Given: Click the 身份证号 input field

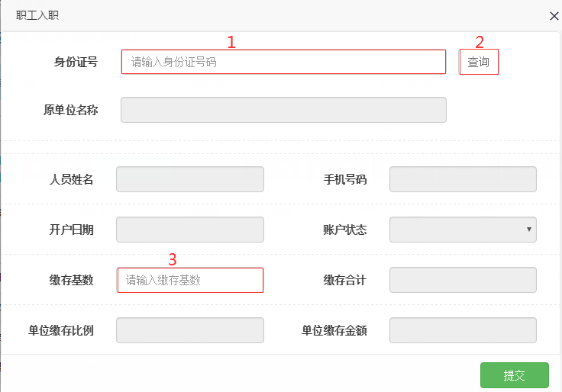Looking at the screenshot, I should tap(283, 62).
